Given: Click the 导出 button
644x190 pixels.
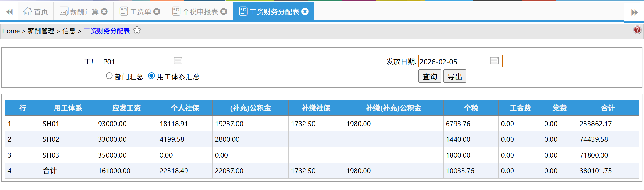Looking at the screenshot, I should 455,76.
